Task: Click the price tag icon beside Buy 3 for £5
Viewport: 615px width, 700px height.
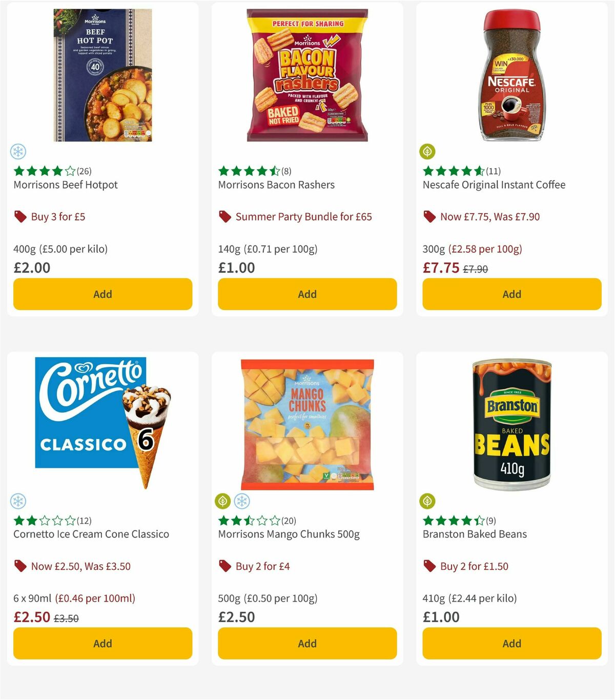Action: tap(20, 216)
